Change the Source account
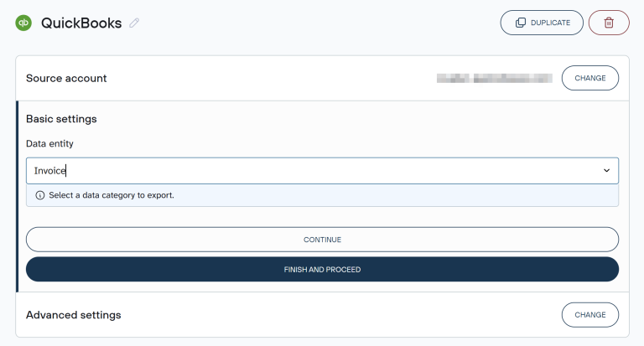 click(x=589, y=78)
